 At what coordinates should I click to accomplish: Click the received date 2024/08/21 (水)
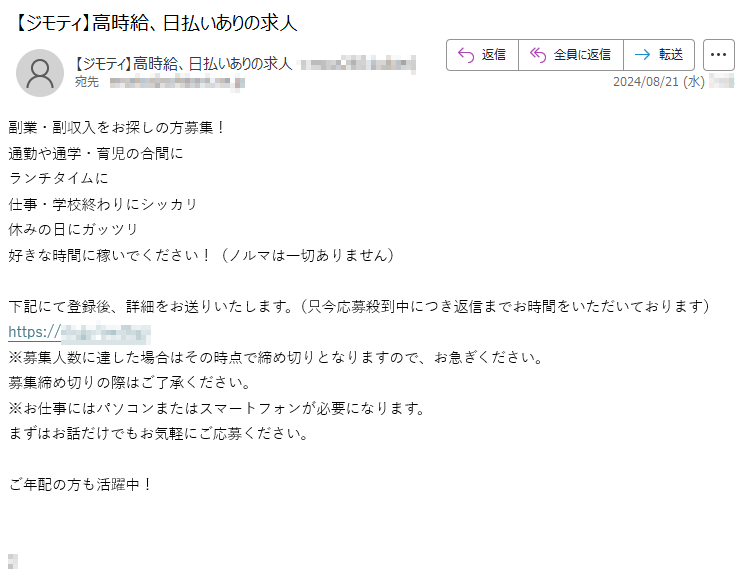(x=658, y=81)
